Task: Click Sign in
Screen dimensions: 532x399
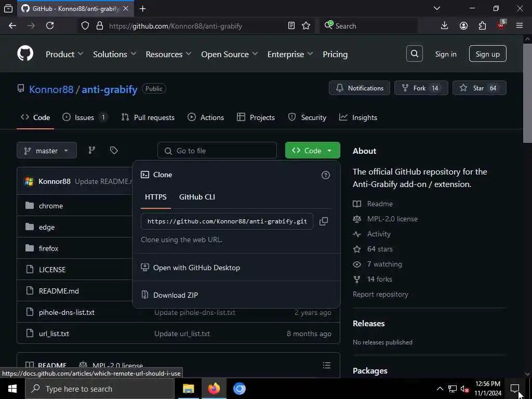Action: click(x=445, y=54)
